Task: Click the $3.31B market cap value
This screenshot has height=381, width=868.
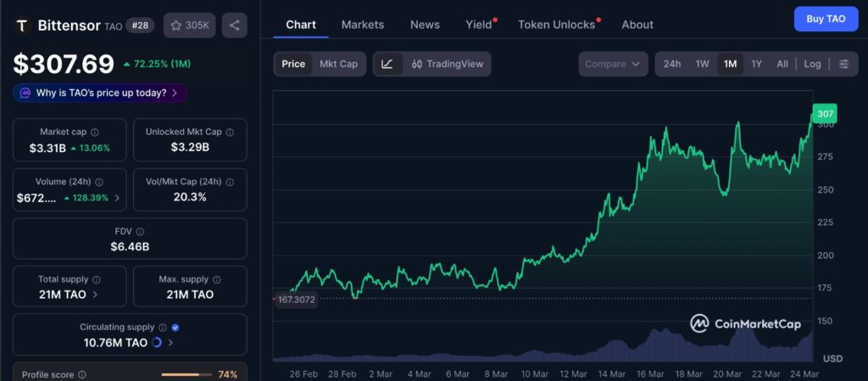Action: (47, 148)
